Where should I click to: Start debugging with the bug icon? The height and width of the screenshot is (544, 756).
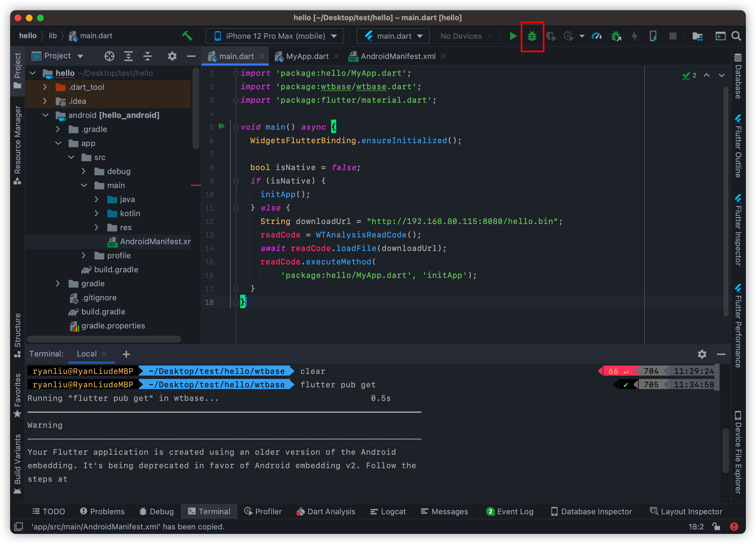coord(532,36)
